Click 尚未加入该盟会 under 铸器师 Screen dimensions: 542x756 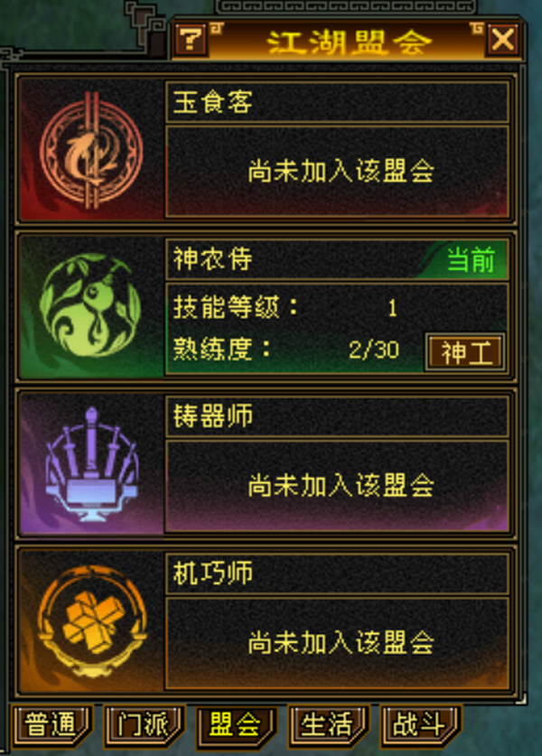coord(341,485)
